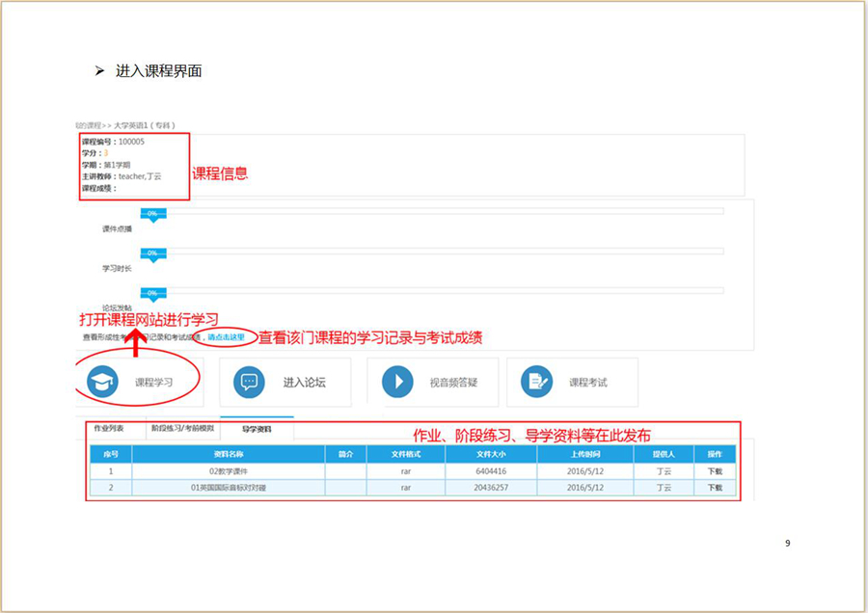Click the 文件大小 column header

491,454
